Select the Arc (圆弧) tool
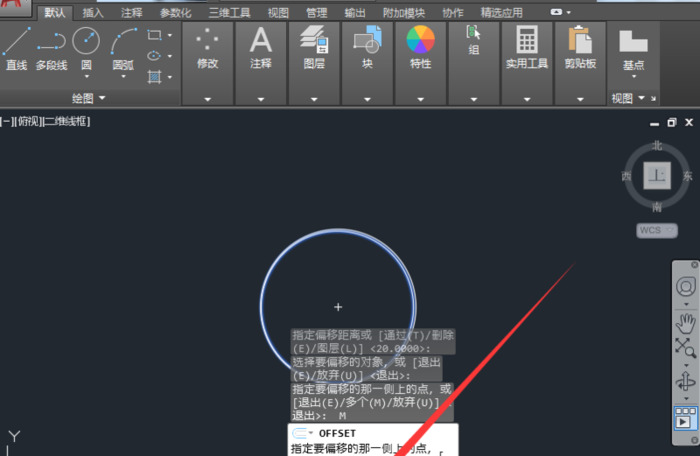 (123, 47)
